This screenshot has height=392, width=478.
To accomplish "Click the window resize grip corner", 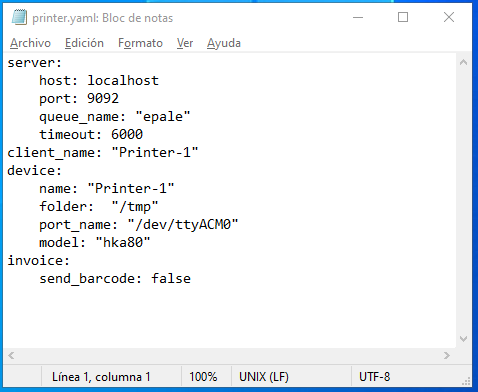I will (466, 381).
